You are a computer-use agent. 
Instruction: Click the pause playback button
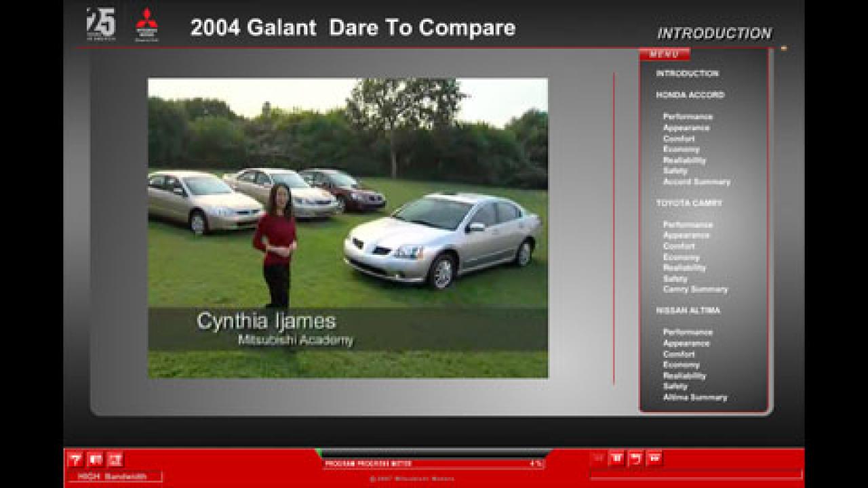616,459
